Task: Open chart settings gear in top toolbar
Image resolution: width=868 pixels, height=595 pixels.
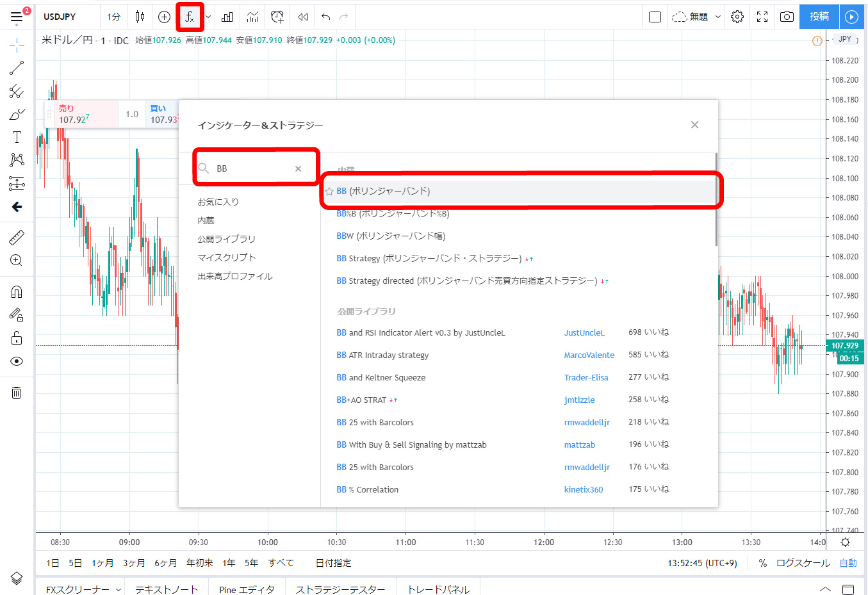Action: [737, 17]
